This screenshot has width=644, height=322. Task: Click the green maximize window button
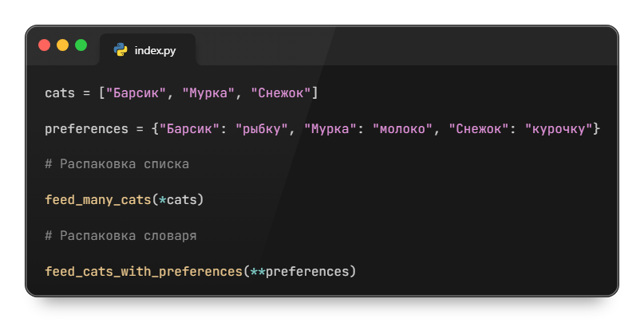[x=81, y=45]
